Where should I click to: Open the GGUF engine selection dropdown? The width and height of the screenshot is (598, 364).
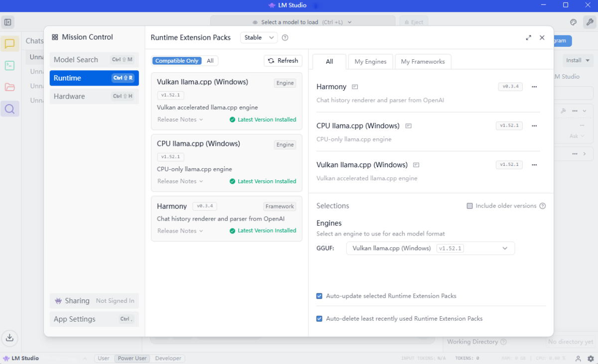430,248
